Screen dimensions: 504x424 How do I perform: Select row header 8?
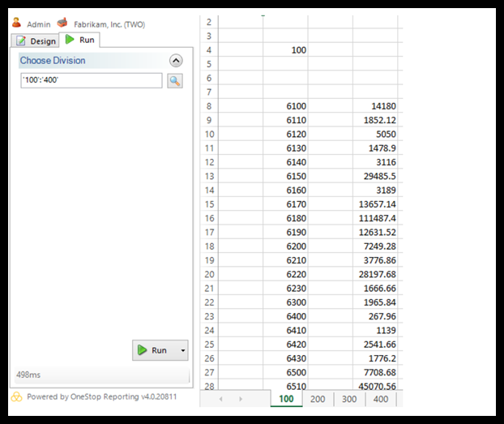209,106
